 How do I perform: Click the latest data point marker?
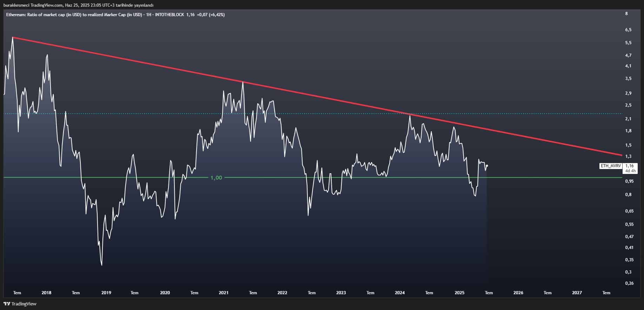(487, 166)
